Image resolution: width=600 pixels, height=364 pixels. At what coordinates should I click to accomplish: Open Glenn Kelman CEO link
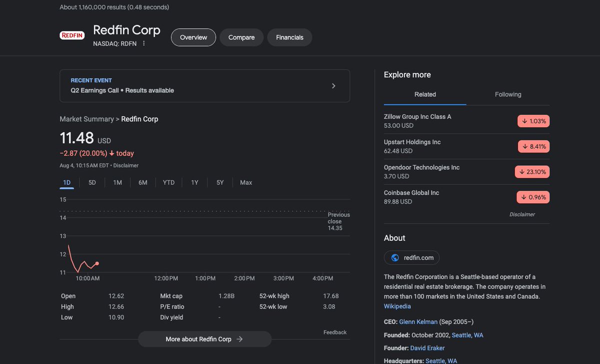[x=418, y=322]
